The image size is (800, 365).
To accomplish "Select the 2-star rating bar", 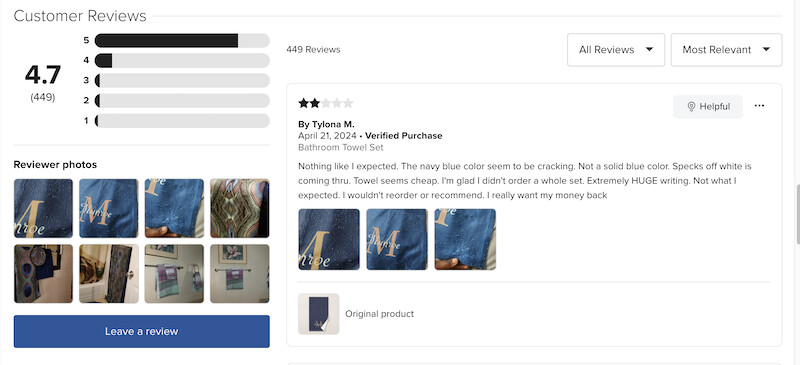I will click(x=182, y=101).
